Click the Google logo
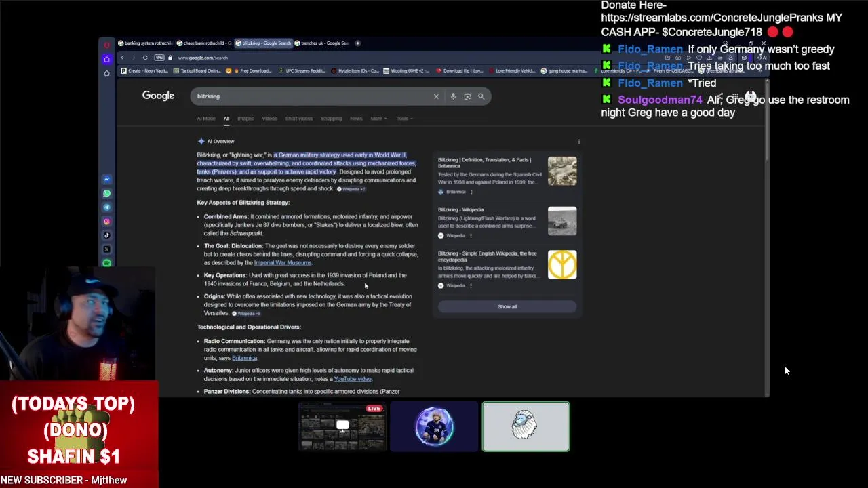The image size is (868, 488). (158, 96)
